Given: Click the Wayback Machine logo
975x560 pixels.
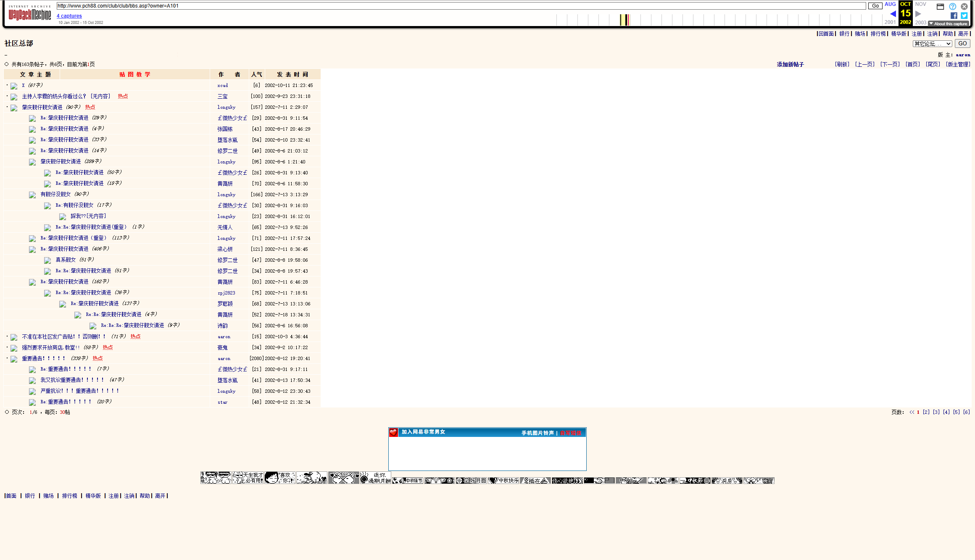Looking at the screenshot, I should [30, 13].
